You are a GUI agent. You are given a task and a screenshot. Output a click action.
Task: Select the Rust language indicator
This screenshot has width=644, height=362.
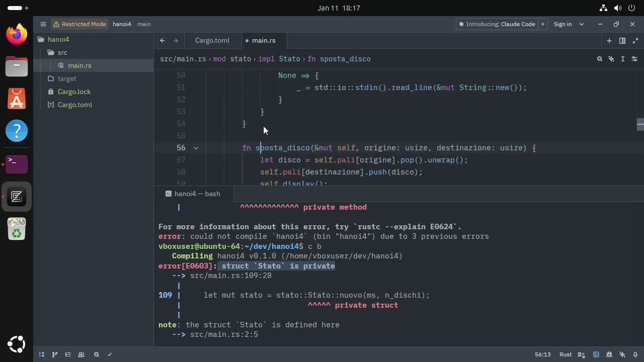[566, 354]
